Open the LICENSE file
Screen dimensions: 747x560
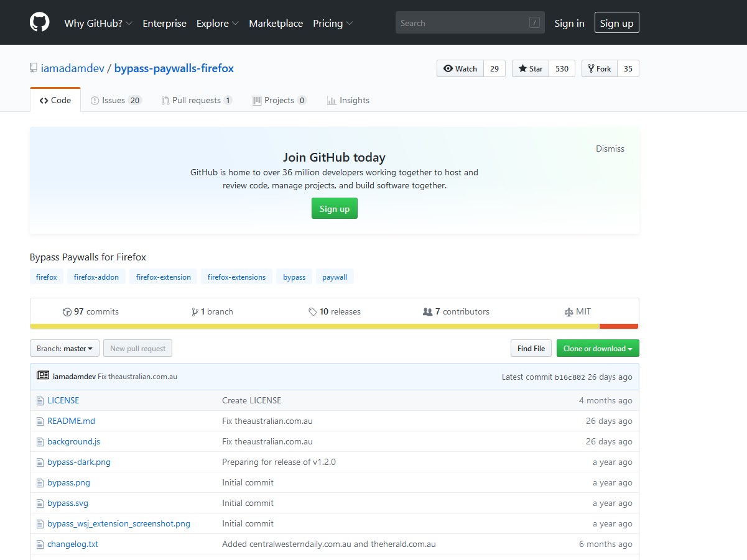click(63, 400)
